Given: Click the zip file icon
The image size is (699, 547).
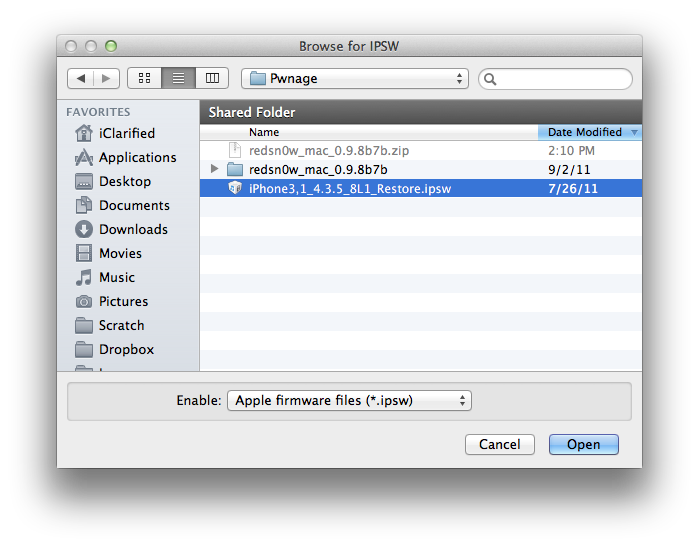Looking at the screenshot, I should pos(235,150).
